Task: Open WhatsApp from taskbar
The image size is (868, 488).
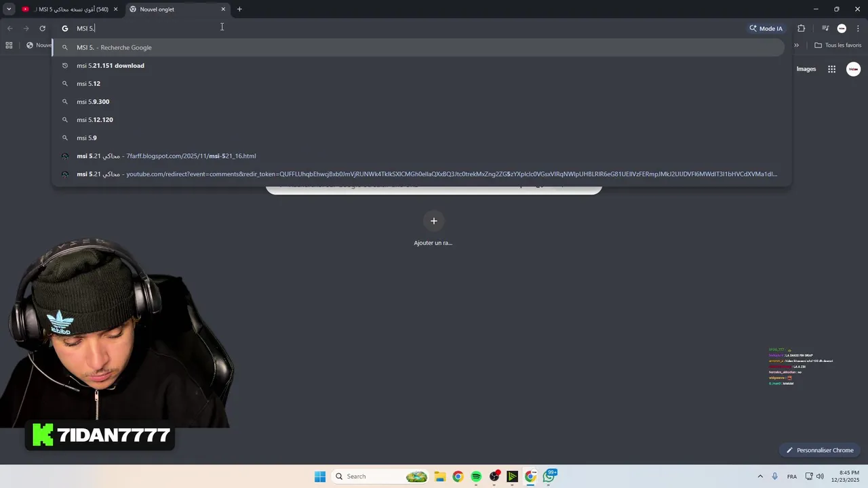Action: pos(549,476)
